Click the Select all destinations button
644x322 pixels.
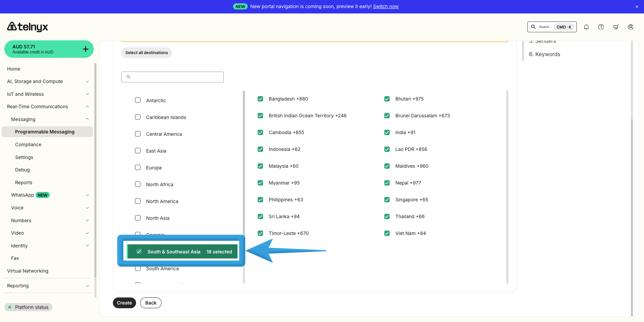coord(146,53)
